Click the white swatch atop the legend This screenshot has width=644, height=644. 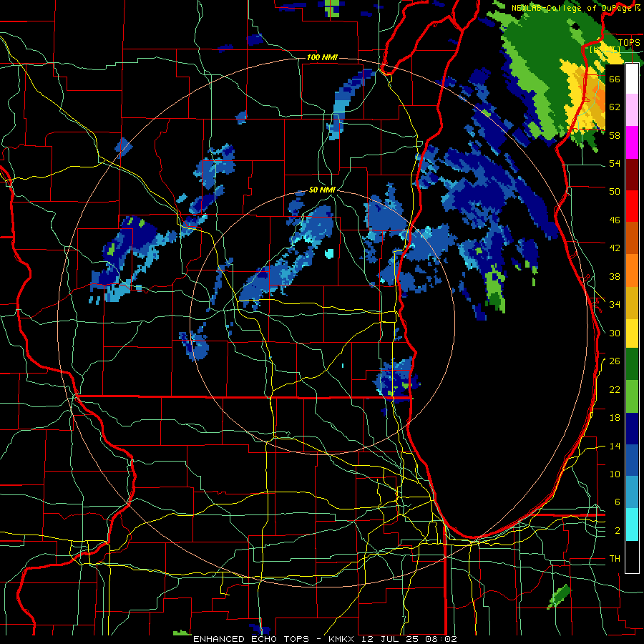pyautogui.click(x=632, y=79)
